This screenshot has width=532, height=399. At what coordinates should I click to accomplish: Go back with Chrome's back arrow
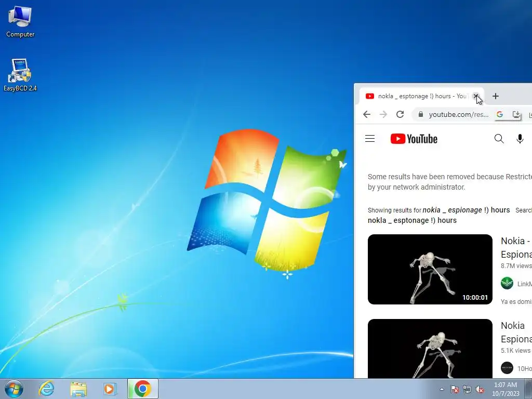[x=367, y=114]
